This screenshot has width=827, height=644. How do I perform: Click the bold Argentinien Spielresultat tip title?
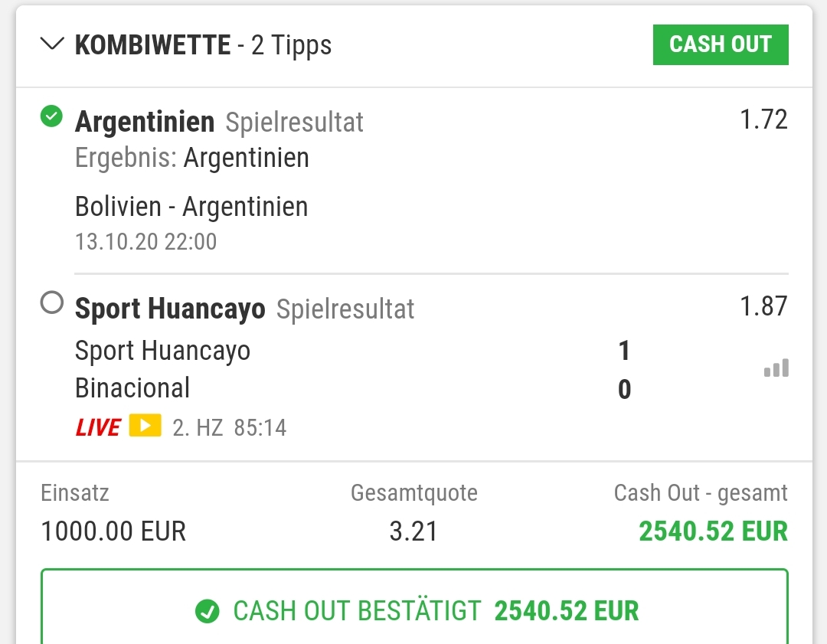click(x=145, y=122)
